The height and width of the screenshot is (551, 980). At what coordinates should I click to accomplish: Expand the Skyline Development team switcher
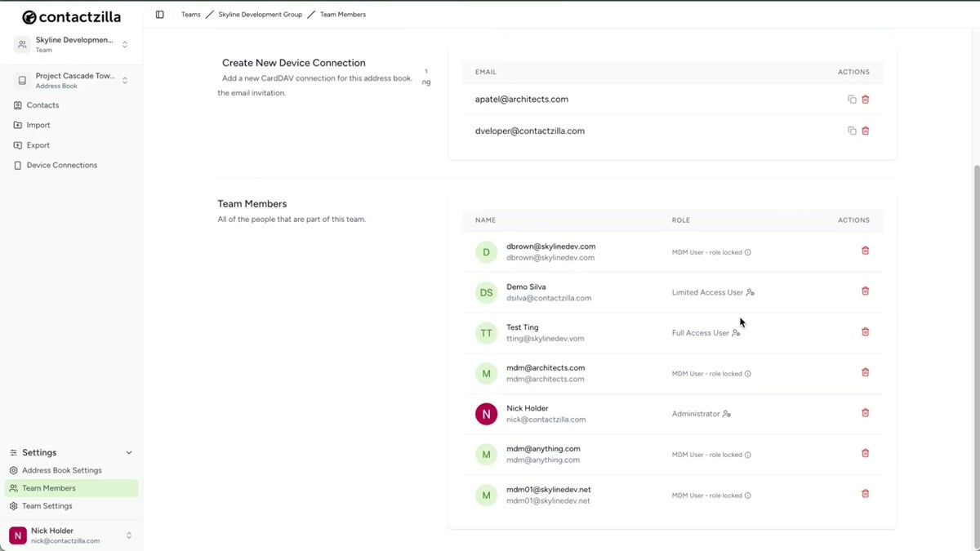coord(124,43)
